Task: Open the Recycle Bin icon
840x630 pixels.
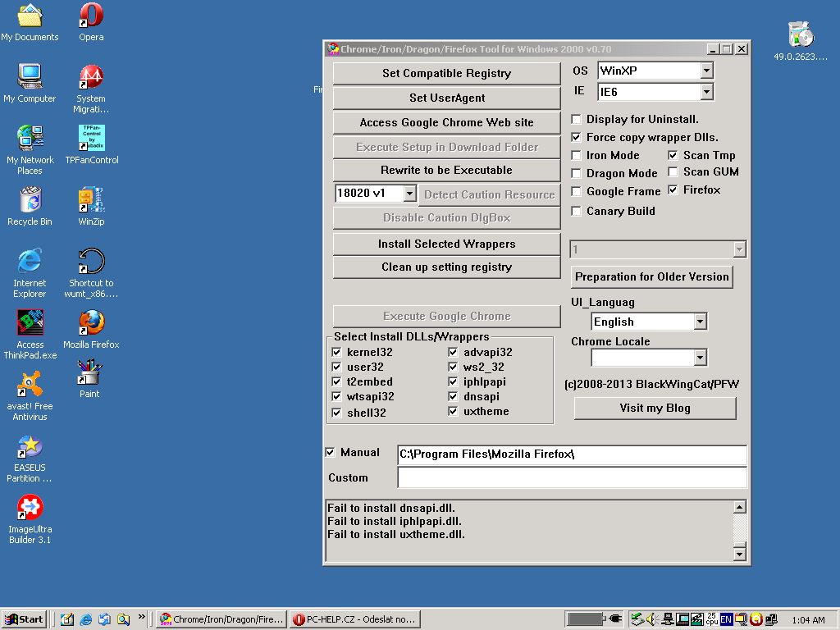Action: pyautogui.click(x=30, y=200)
